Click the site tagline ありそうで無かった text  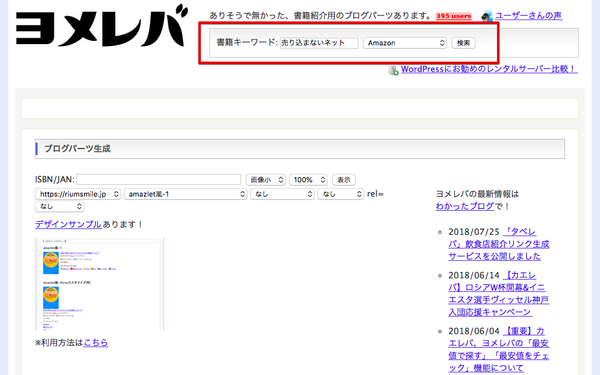[x=321, y=16]
